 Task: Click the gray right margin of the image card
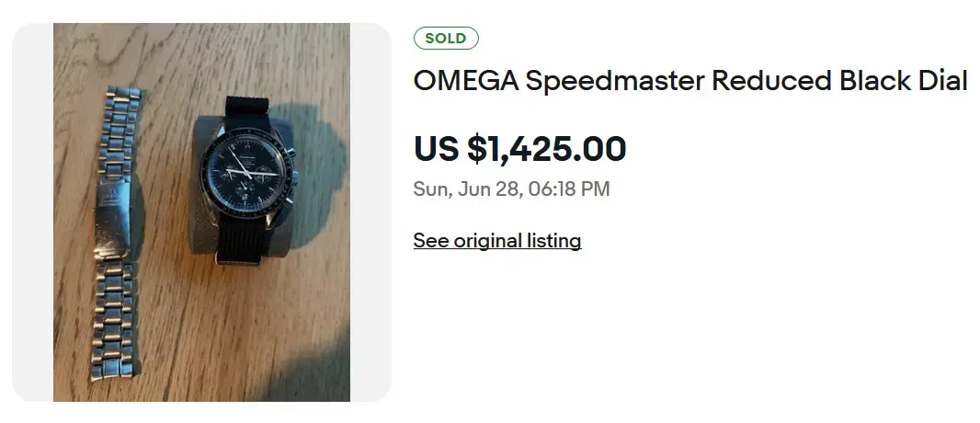370,212
